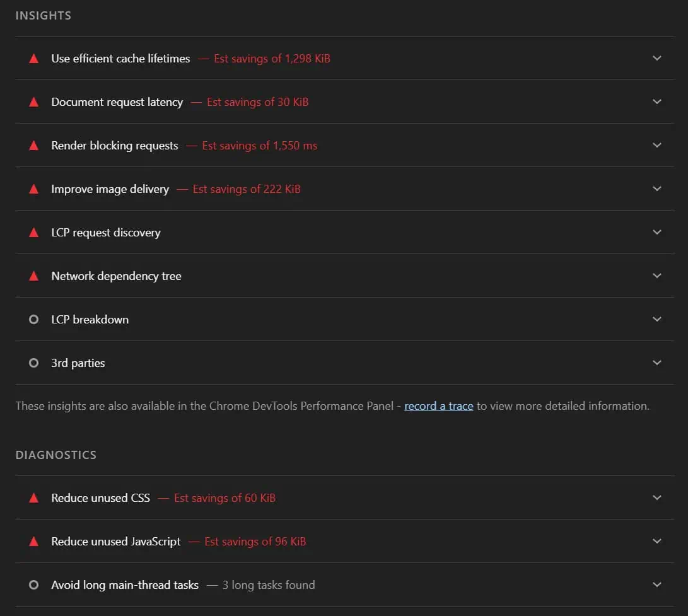This screenshot has height=616, width=688.
Task: Expand Reduce unused JavaScript chevron
Action: (x=657, y=541)
